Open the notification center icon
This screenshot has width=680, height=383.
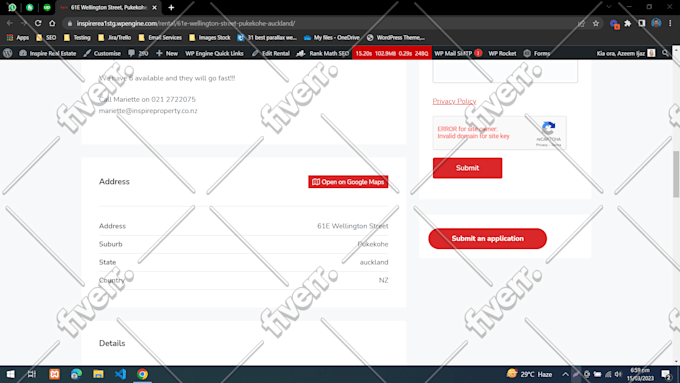click(666, 374)
